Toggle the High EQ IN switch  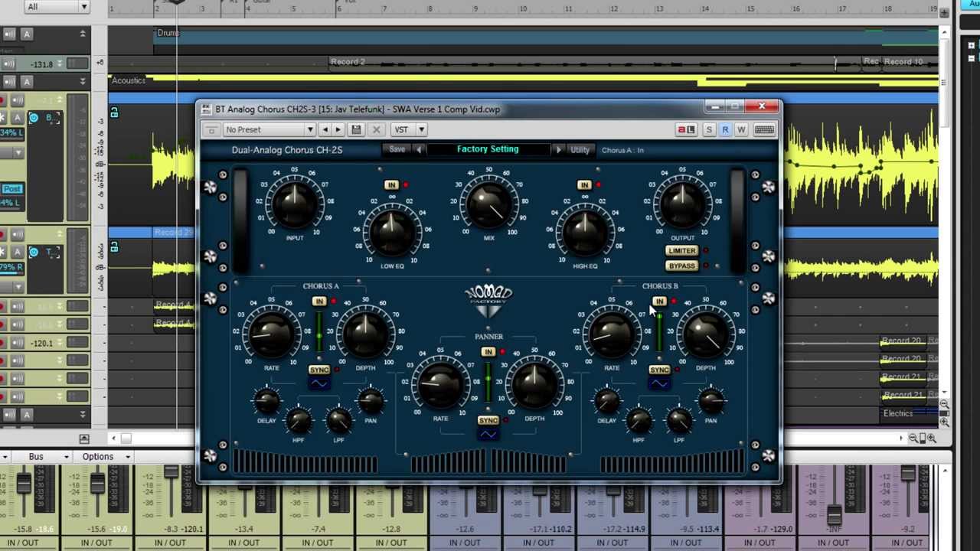pos(584,185)
